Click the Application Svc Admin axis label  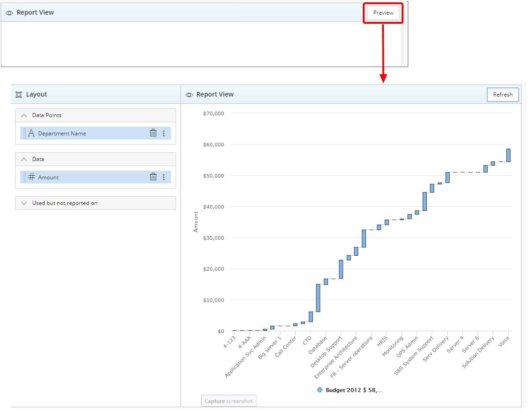pyautogui.click(x=246, y=357)
